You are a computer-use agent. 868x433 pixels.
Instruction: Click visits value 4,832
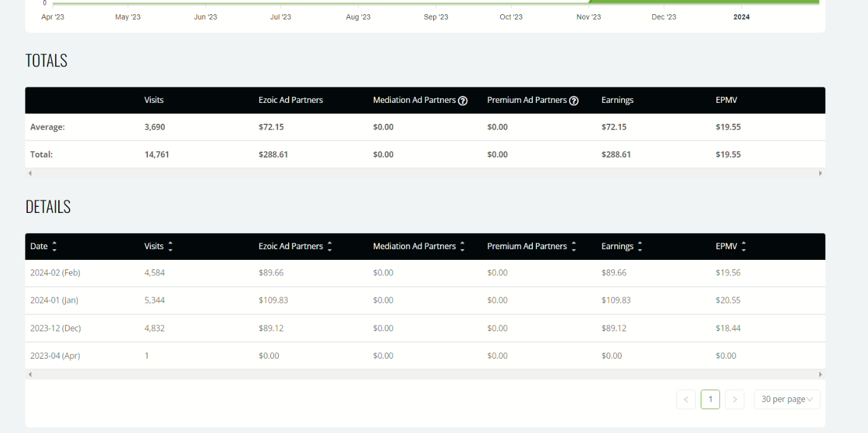pyautogui.click(x=154, y=328)
